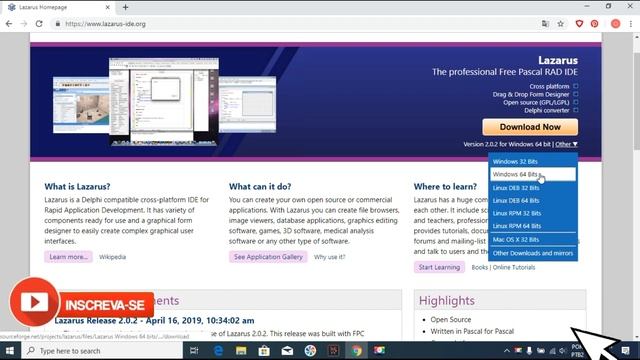Open Microsoft Store from taskbar
Image resolution: width=640 pixels, height=360 pixels.
point(264,351)
